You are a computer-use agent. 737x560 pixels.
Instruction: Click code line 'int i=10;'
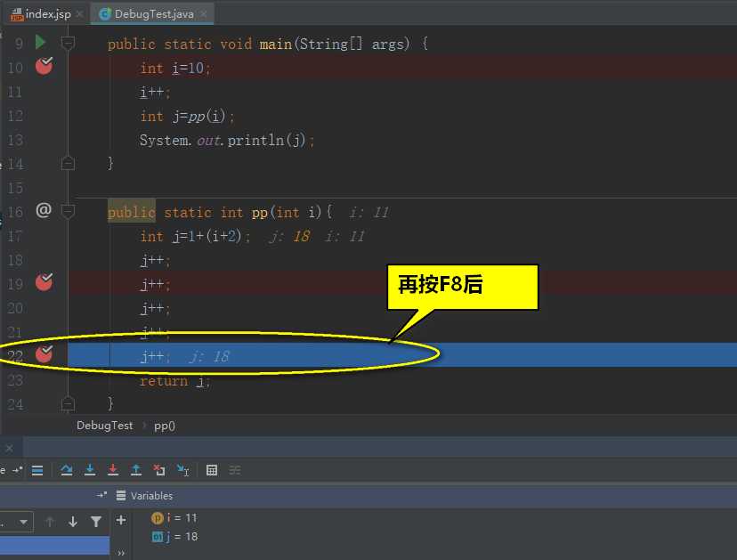[x=175, y=69]
